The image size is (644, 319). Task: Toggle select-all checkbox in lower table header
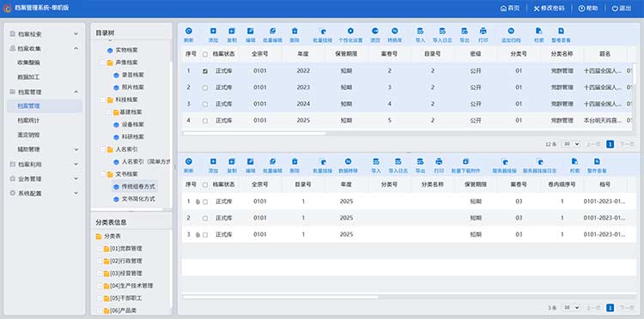point(205,185)
